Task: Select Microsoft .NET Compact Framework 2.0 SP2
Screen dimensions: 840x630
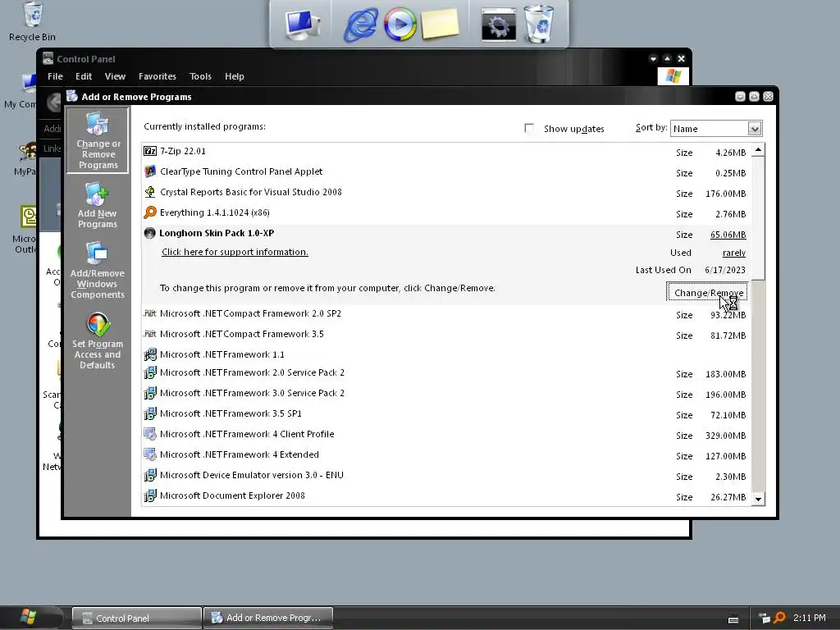Action: pyautogui.click(x=445, y=314)
